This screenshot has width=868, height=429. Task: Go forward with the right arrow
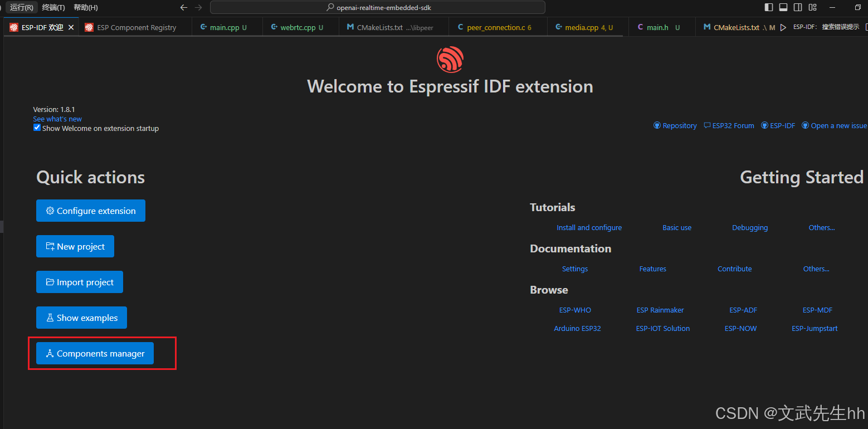198,7
